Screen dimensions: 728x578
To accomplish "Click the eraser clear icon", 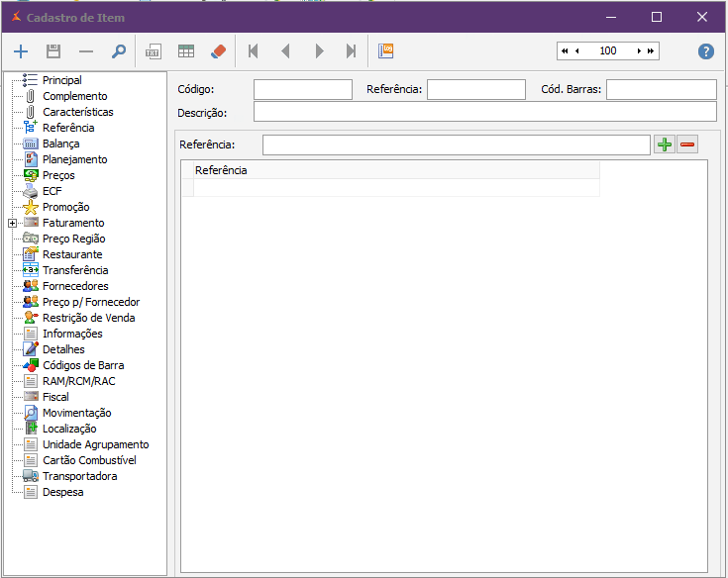I will click(x=219, y=51).
